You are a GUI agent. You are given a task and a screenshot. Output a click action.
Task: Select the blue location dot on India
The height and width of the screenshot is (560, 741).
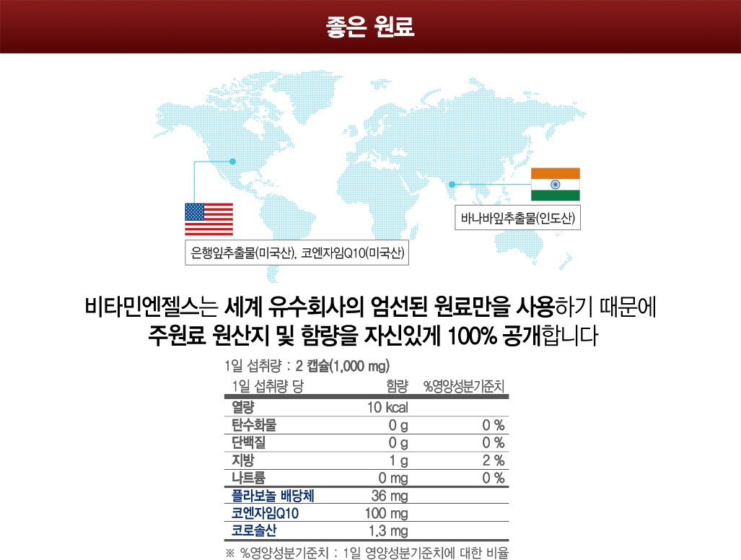coord(452,184)
